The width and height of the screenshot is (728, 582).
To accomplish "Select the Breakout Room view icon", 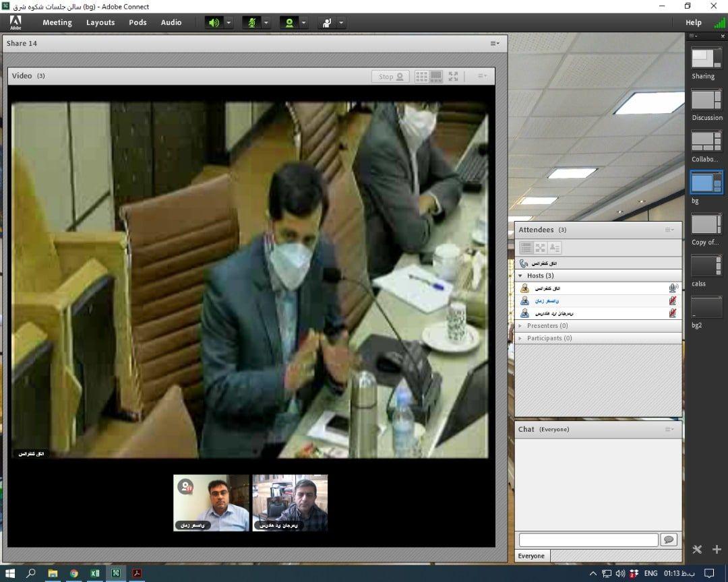I will point(540,248).
